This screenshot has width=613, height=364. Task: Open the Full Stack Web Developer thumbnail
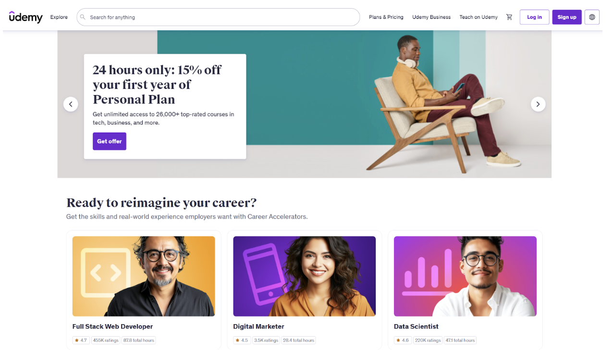coord(144,276)
